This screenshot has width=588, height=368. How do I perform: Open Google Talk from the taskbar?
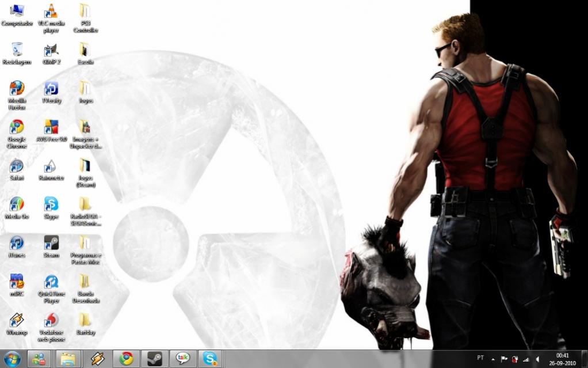182,359
